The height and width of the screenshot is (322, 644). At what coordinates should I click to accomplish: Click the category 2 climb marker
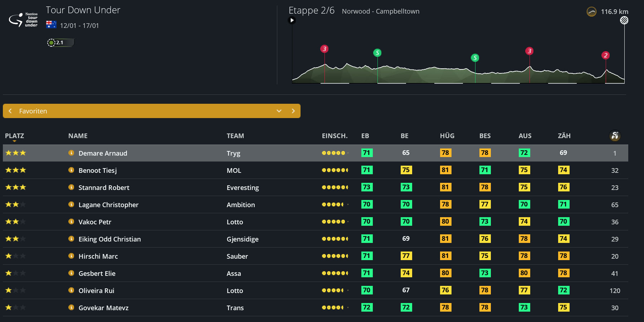605,55
